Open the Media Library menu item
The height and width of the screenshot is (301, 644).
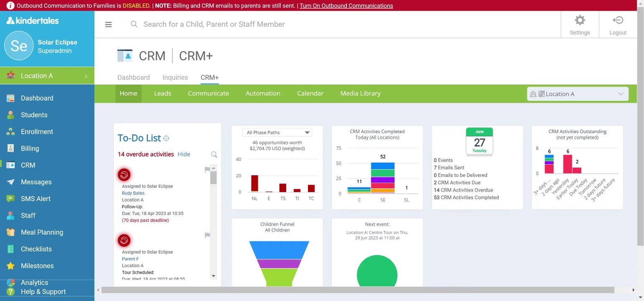(x=360, y=94)
